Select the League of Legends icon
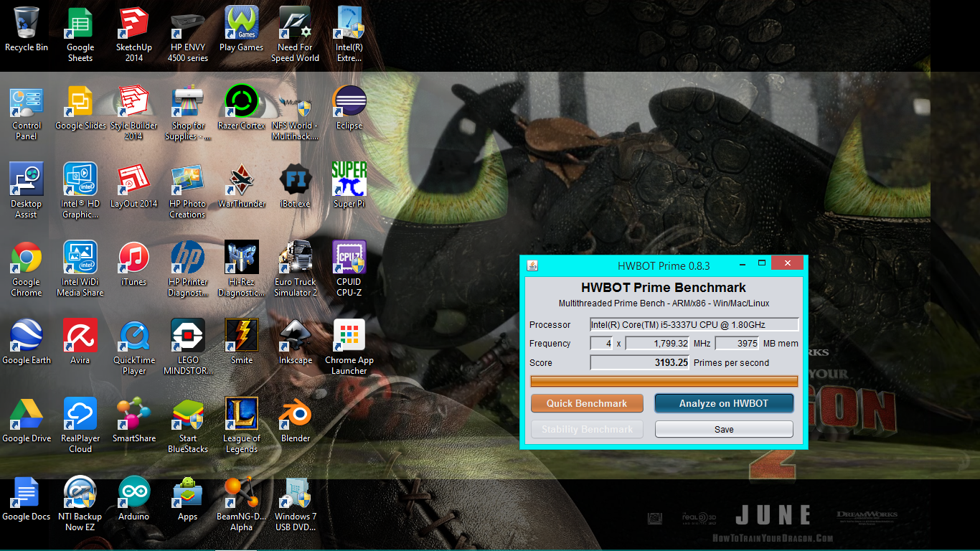 [242, 414]
